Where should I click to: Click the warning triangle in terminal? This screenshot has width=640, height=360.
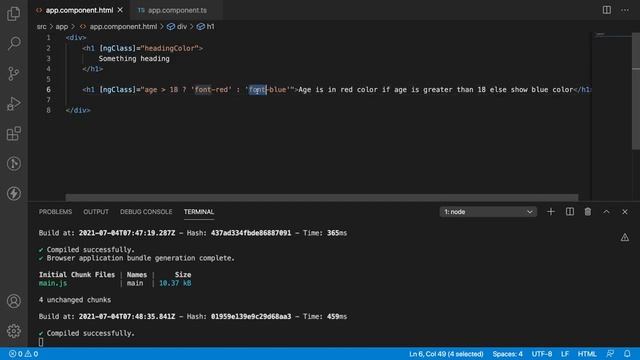(x=624, y=237)
